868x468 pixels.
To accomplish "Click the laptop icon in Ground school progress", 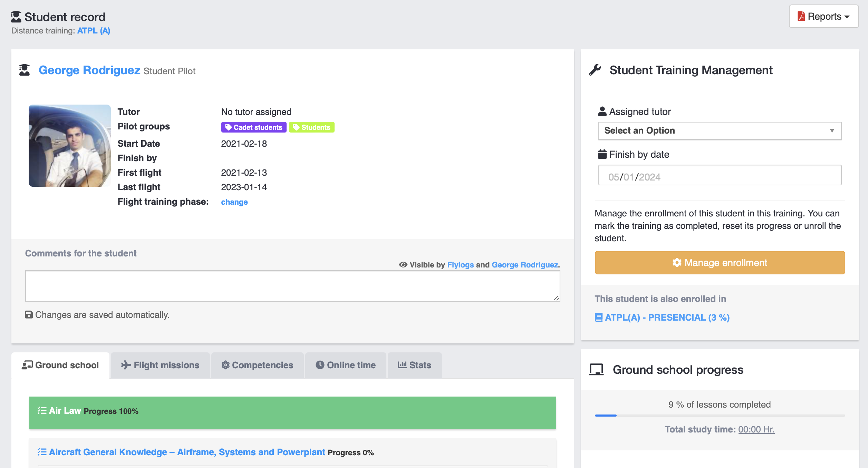I will point(596,370).
